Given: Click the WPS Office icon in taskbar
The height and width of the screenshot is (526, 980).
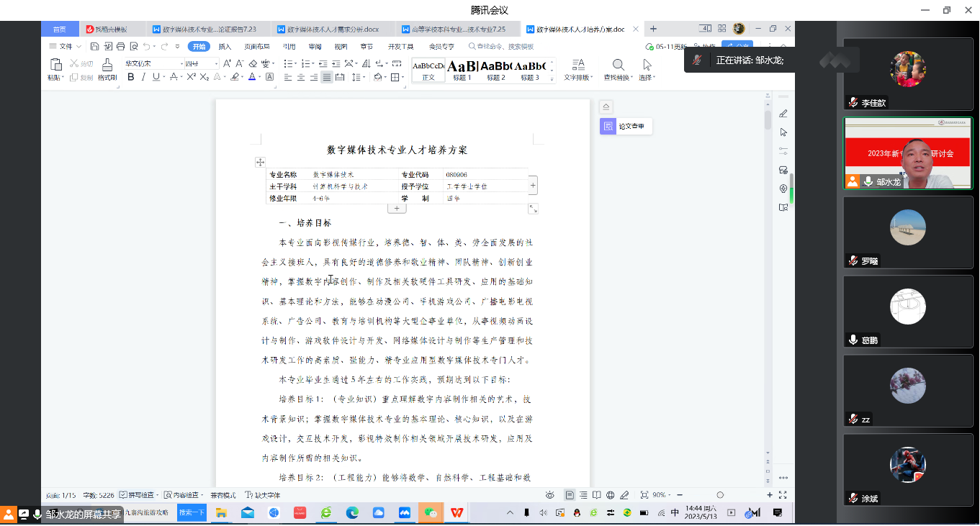Looking at the screenshot, I should pyautogui.click(x=457, y=512).
